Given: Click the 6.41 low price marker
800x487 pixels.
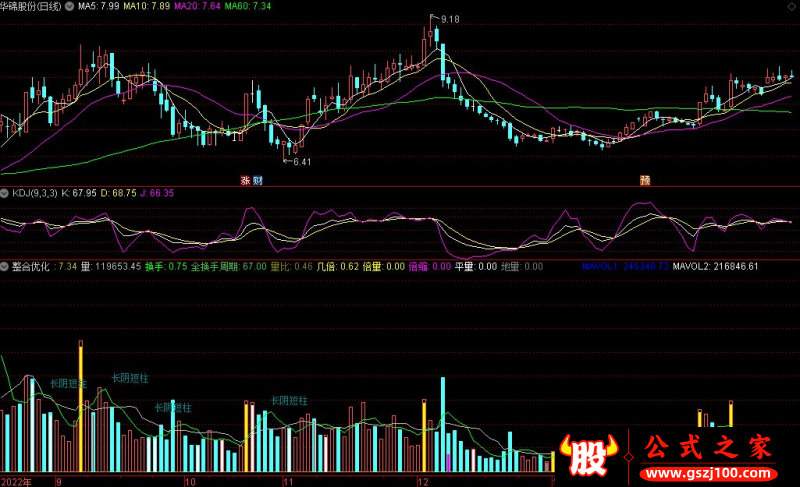Looking at the screenshot, I should coord(302,162).
